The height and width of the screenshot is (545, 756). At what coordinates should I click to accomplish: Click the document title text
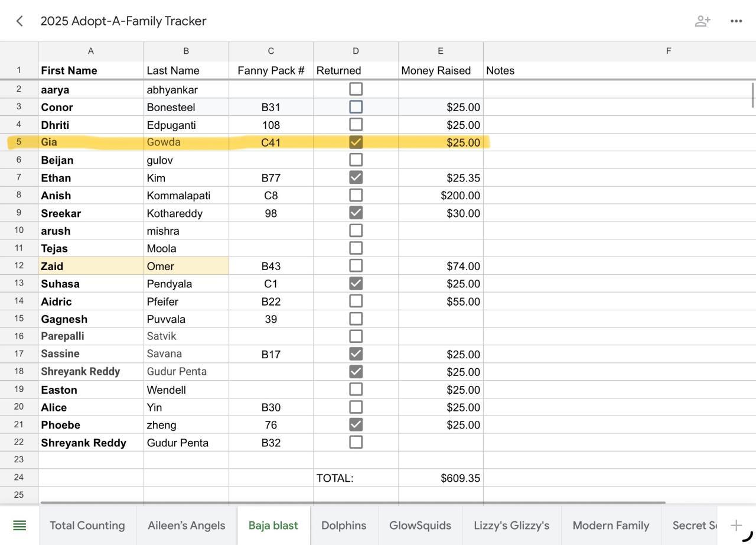tap(123, 21)
